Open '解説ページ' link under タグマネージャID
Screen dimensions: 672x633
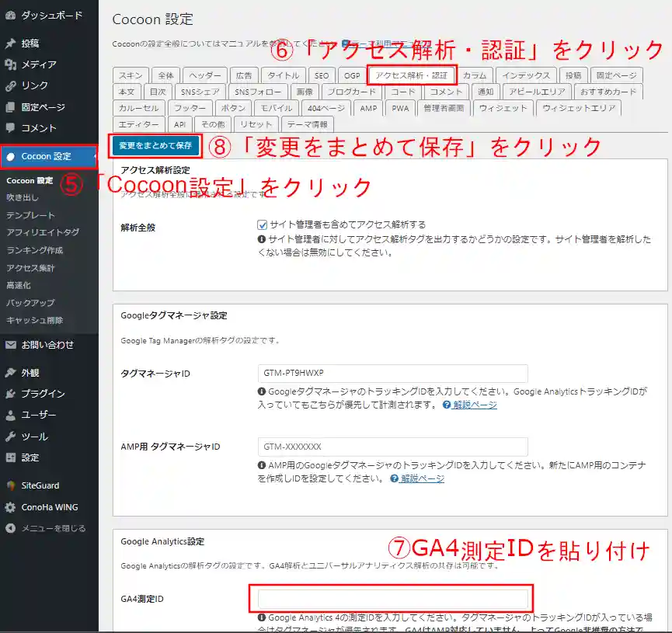pyautogui.click(x=475, y=405)
